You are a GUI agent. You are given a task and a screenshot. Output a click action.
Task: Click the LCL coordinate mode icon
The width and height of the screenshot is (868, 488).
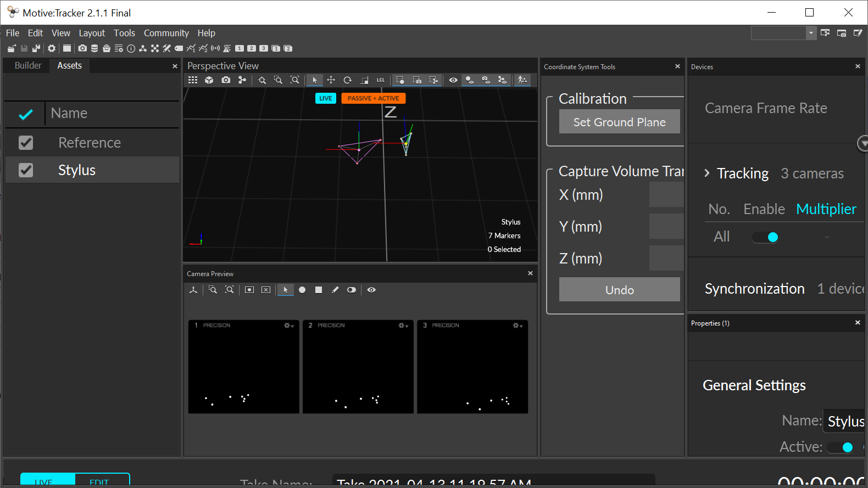[381, 80]
